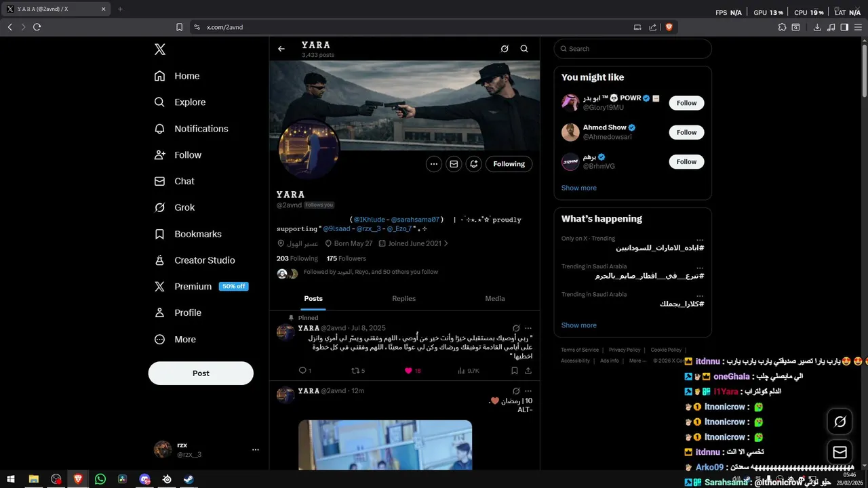Expand Joined June 2021 details

tap(414, 243)
